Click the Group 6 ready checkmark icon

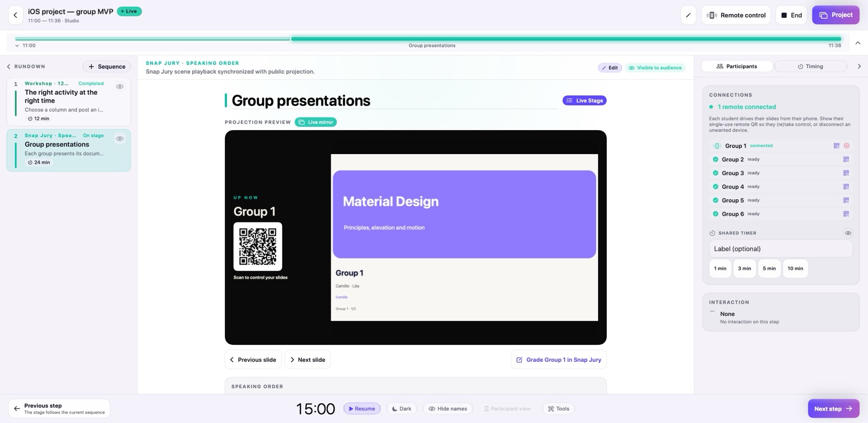[x=715, y=214]
